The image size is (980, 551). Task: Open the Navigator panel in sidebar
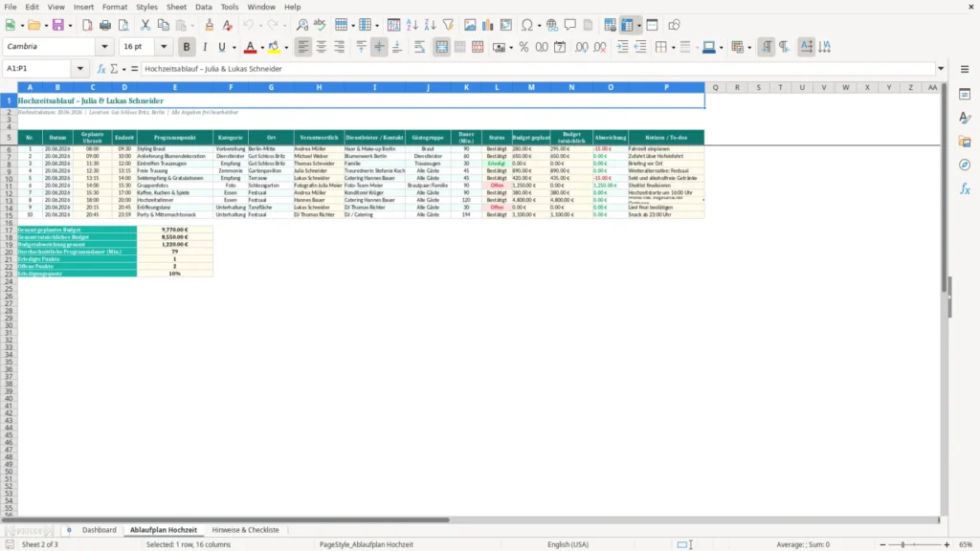point(965,165)
